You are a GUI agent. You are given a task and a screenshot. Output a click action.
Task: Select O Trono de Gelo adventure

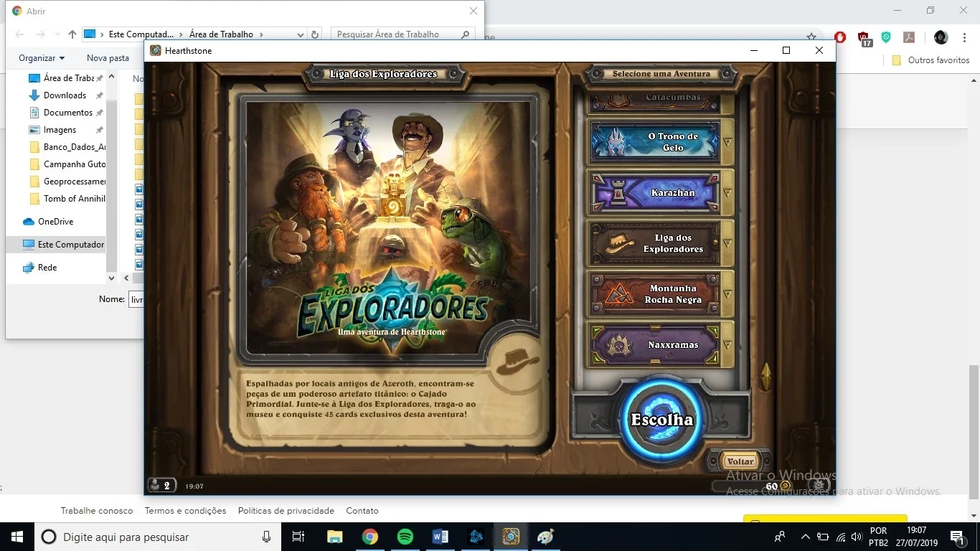pos(654,142)
